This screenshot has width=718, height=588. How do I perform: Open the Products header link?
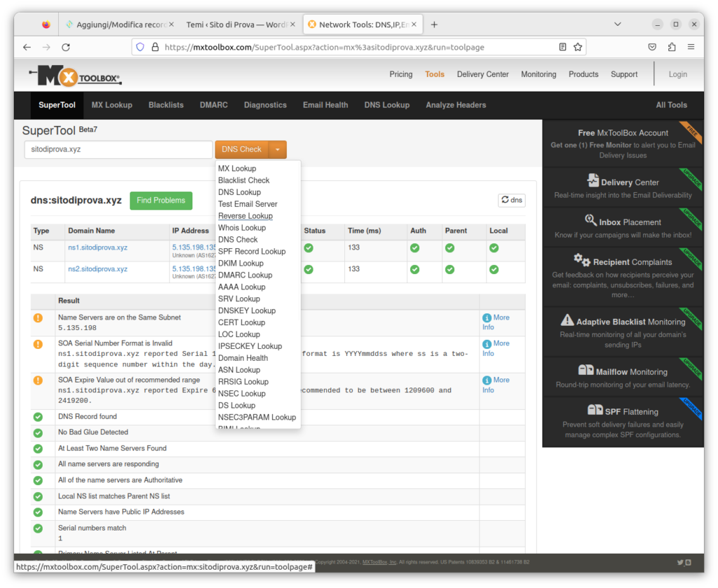(x=583, y=74)
